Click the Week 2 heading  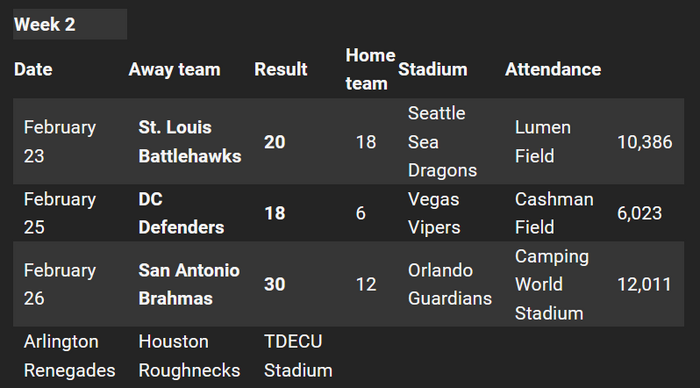point(45,25)
